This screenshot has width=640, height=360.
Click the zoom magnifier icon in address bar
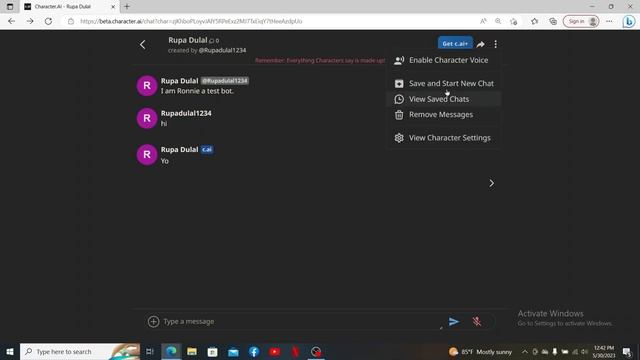tap(498, 21)
